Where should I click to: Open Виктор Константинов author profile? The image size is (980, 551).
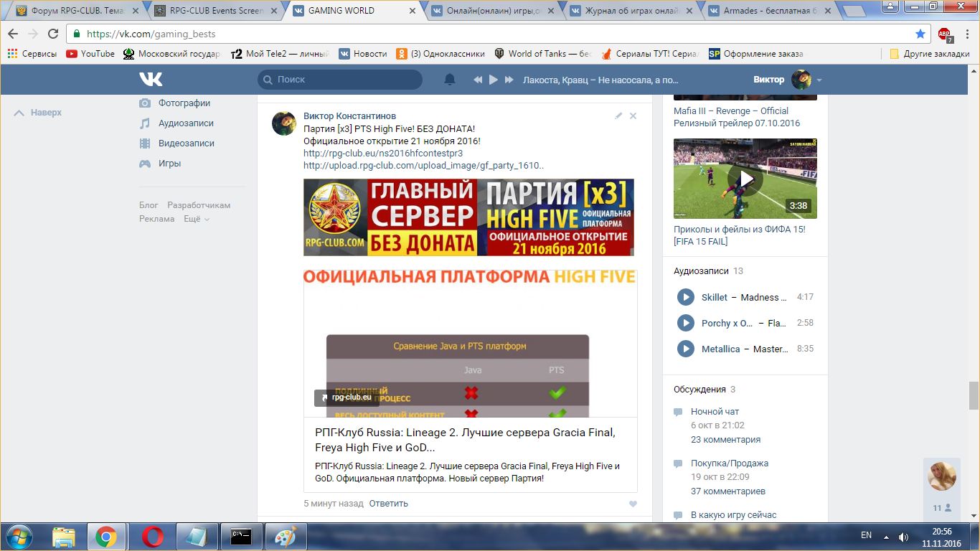(x=349, y=116)
